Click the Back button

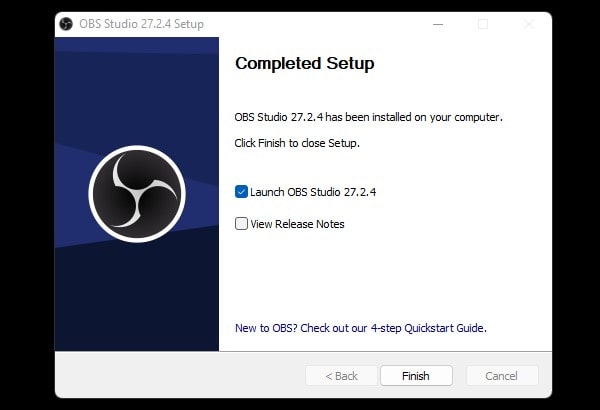[341, 376]
